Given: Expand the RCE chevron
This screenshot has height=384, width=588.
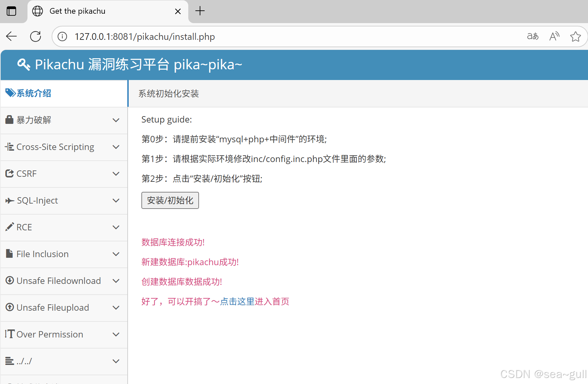Looking at the screenshot, I should (116, 227).
